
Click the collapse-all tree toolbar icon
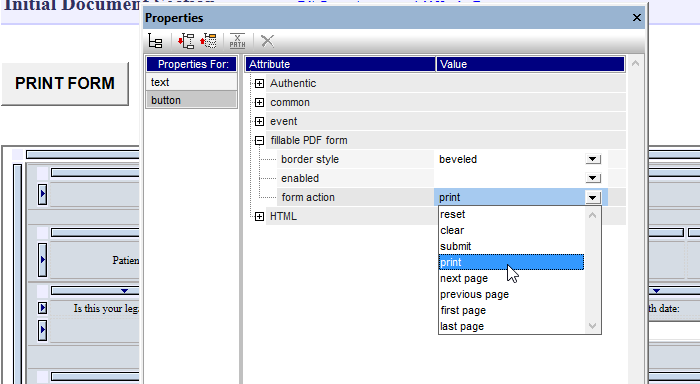click(208, 41)
